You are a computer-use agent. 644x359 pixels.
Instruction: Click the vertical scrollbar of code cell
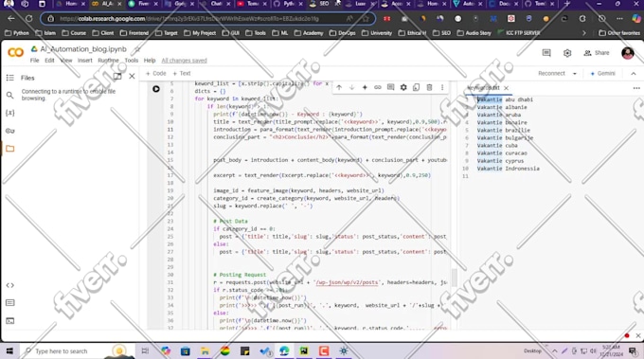[x=454, y=278]
